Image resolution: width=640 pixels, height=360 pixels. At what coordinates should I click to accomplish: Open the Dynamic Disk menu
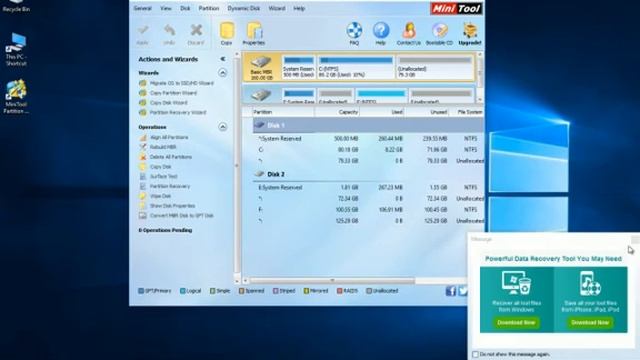tap(244, 8)
